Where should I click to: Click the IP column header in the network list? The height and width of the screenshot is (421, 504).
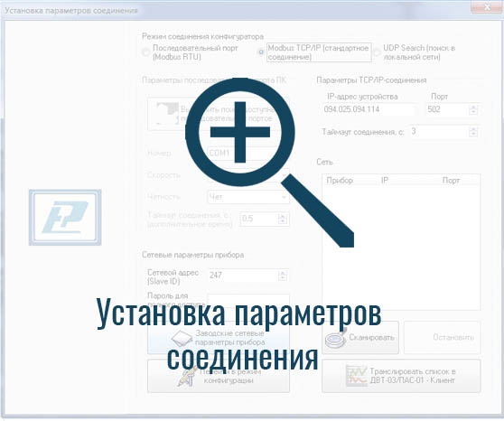[385, 181]
